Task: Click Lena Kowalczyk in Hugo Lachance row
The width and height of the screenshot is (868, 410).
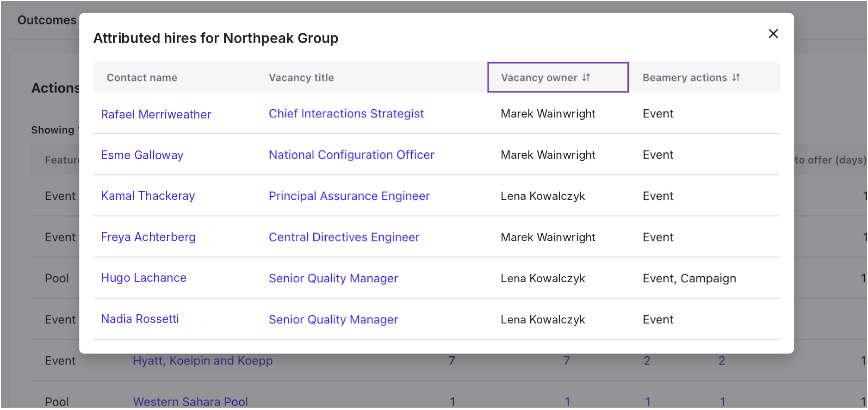Action: tap(543, 279)
